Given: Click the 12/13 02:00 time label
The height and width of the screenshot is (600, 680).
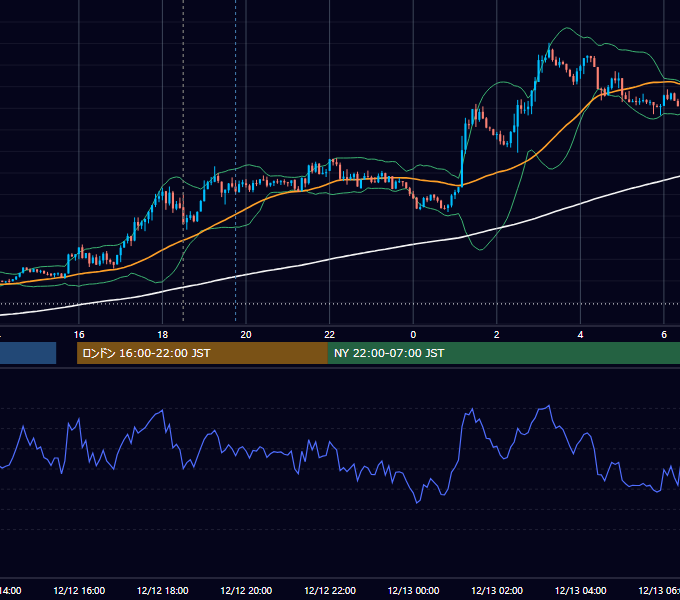Looking at the screenshot, I should click(497, 590).
